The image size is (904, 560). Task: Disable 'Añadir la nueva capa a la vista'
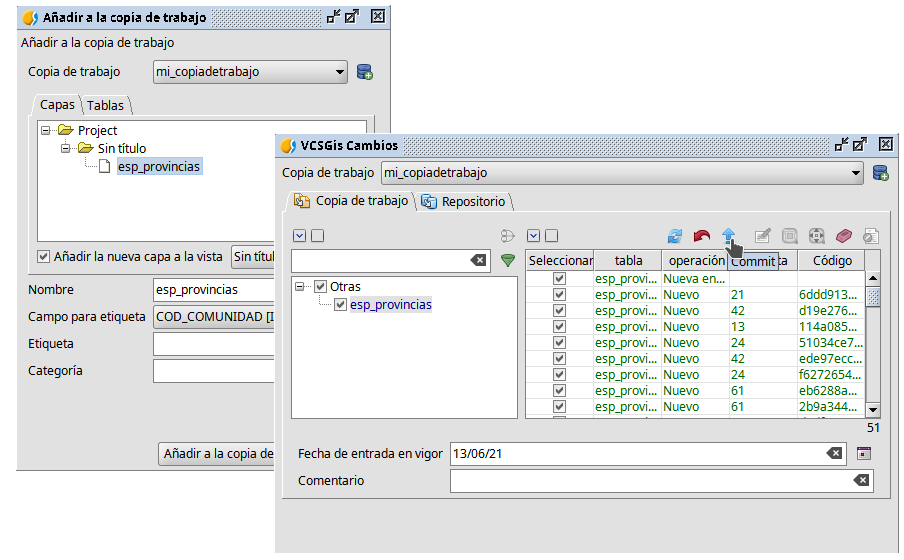[x=43, y=256]
